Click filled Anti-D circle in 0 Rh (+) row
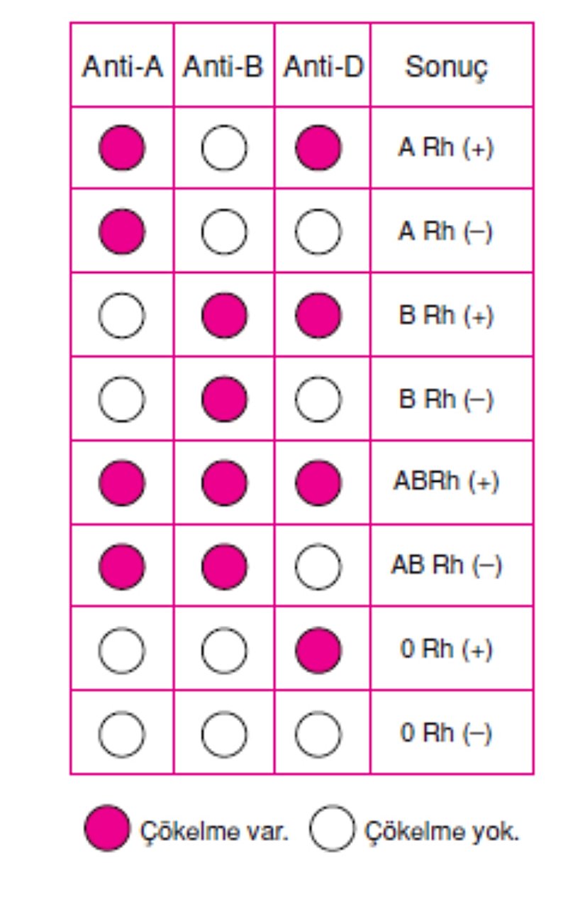The image size is (585, 924). point(318,650)
